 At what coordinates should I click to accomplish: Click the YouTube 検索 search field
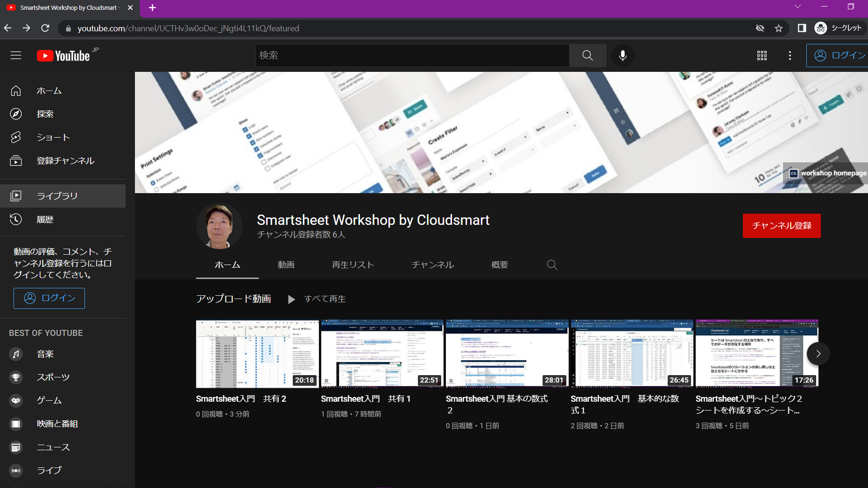(412, 56)
